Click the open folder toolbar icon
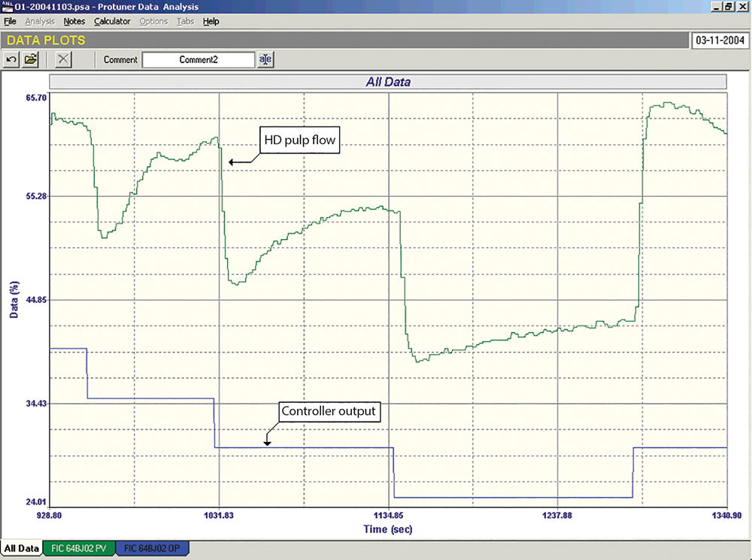 [x=31, y=59]
